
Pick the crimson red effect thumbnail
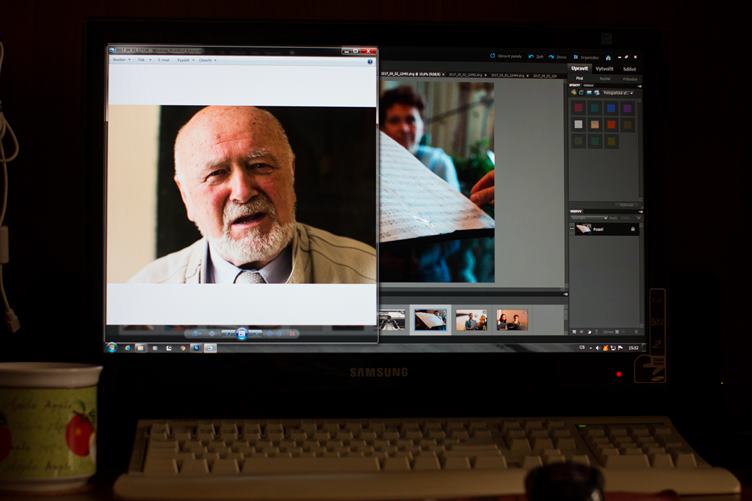click(x=579, y=108)
